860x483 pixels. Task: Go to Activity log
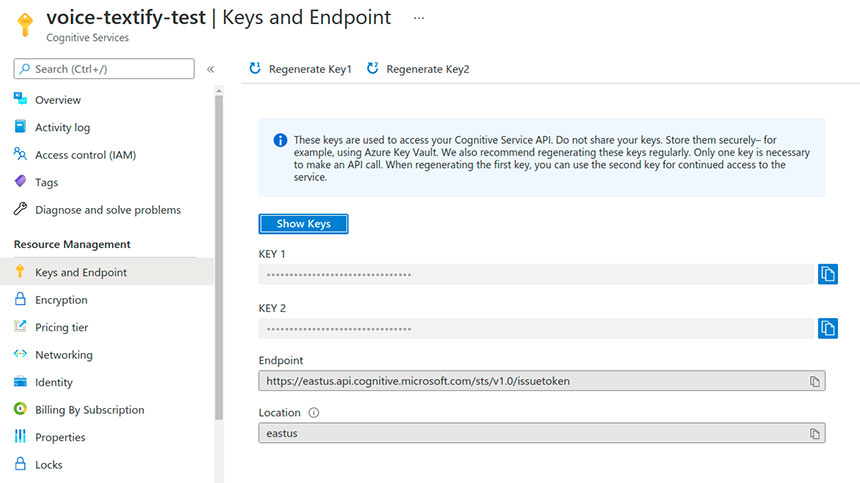pos(62,127)
